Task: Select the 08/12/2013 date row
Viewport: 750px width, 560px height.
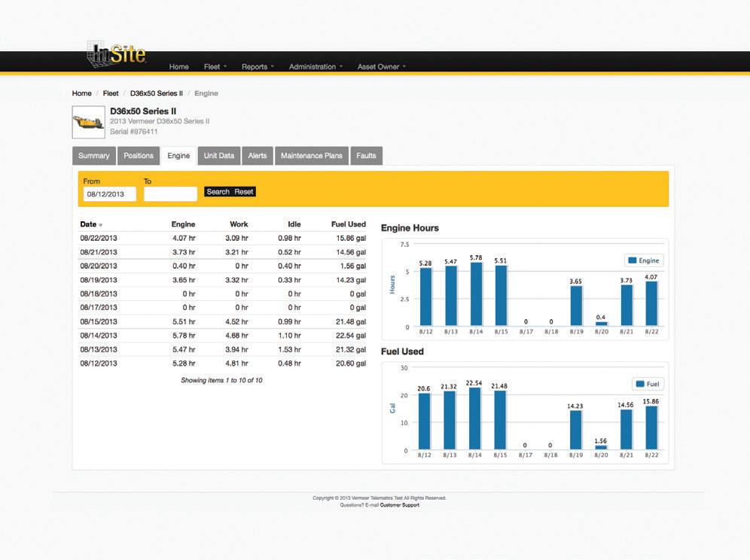Action: tap(223, 363)
